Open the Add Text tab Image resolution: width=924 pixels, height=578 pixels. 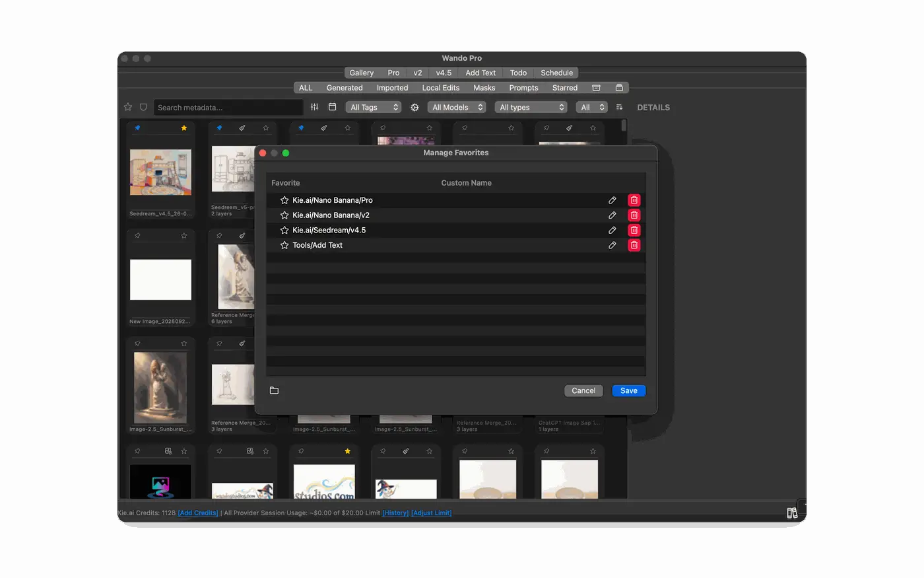coord(480,73)
